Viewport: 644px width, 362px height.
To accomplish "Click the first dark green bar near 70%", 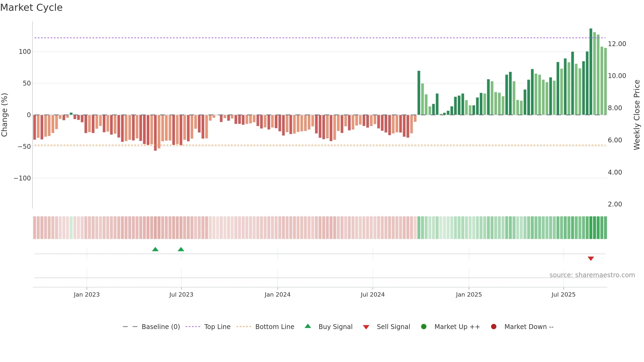I will [419, 93].
